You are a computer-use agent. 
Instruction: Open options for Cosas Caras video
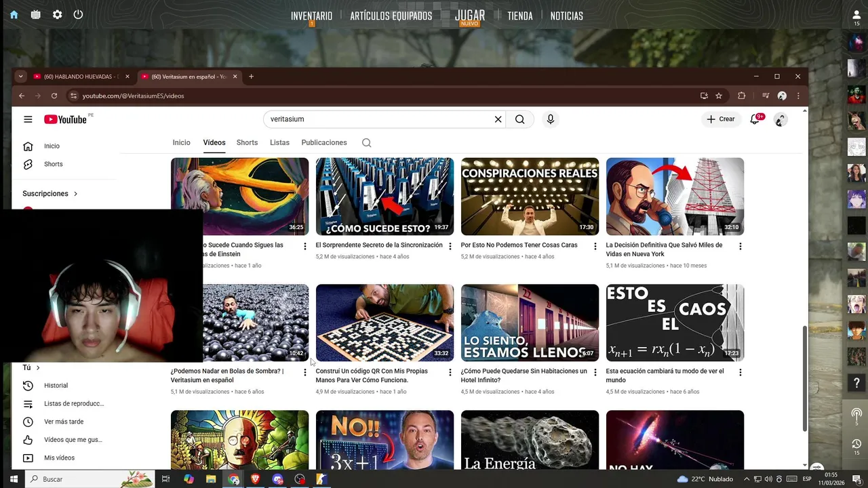595,246
